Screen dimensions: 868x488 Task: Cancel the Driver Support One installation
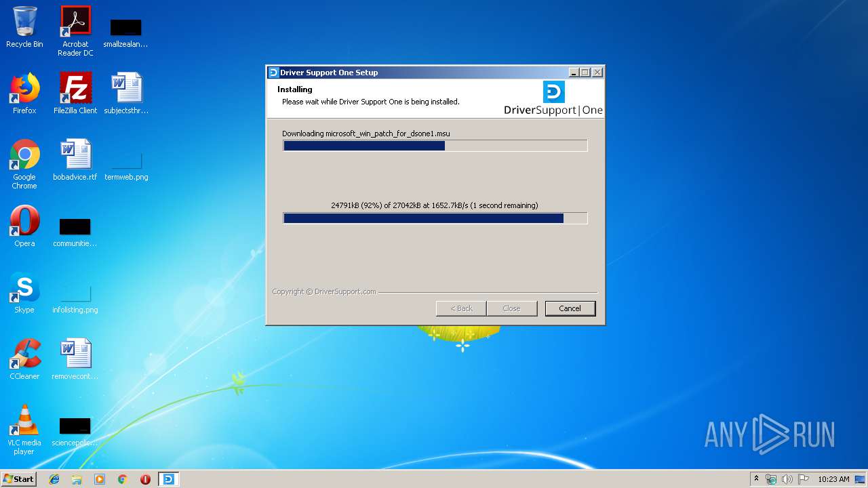pos(570,308)
